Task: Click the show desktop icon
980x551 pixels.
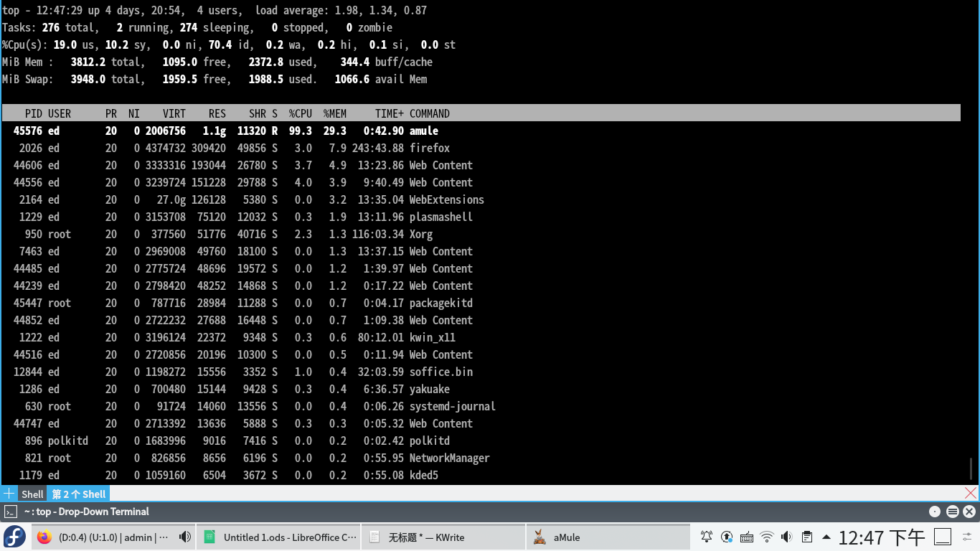Action: click(x=943, y=537)
